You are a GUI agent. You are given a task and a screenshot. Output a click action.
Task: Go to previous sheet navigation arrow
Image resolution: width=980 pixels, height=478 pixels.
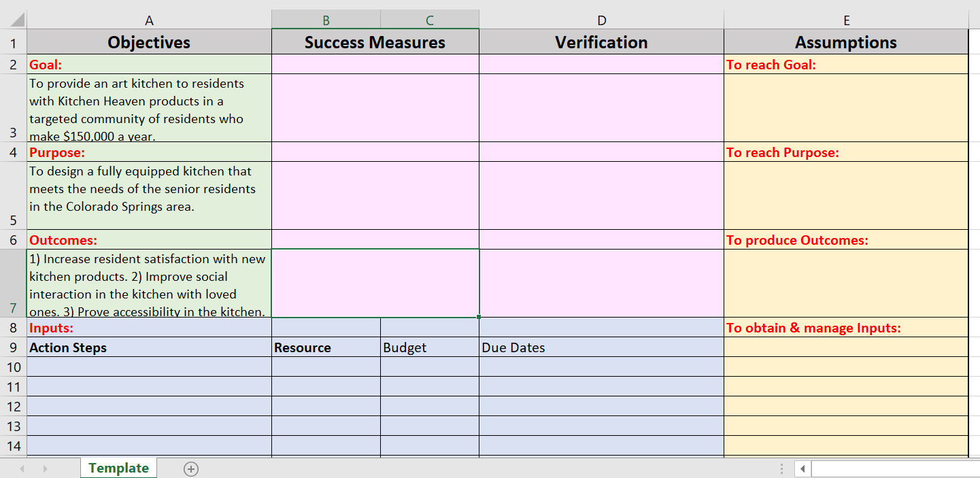[x=21, y=468]
